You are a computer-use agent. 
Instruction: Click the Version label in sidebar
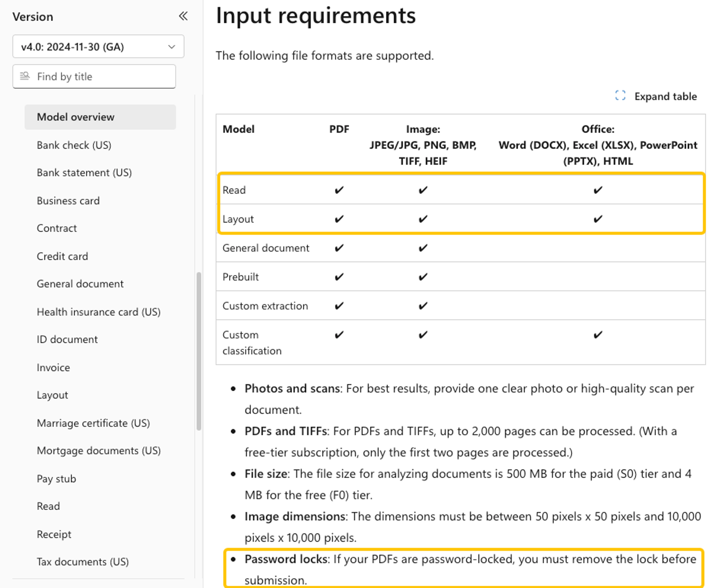click(33, 17)
